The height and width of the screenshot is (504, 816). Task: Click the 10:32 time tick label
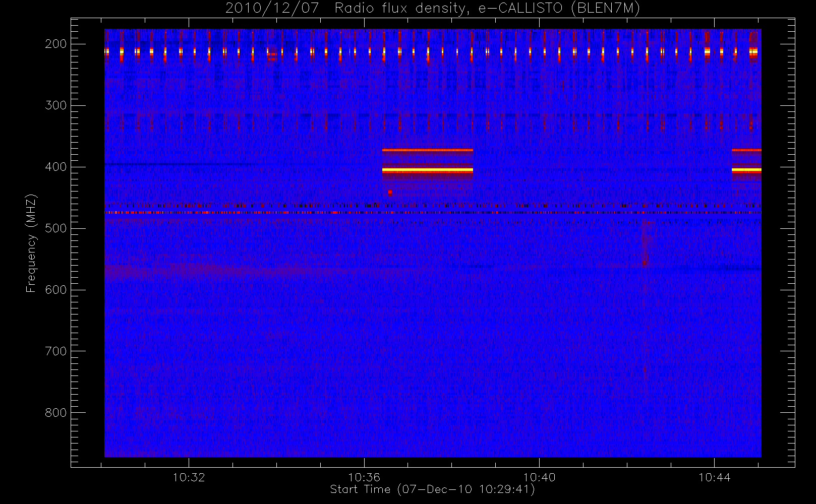pyautogui.click(x=189, y=477)
